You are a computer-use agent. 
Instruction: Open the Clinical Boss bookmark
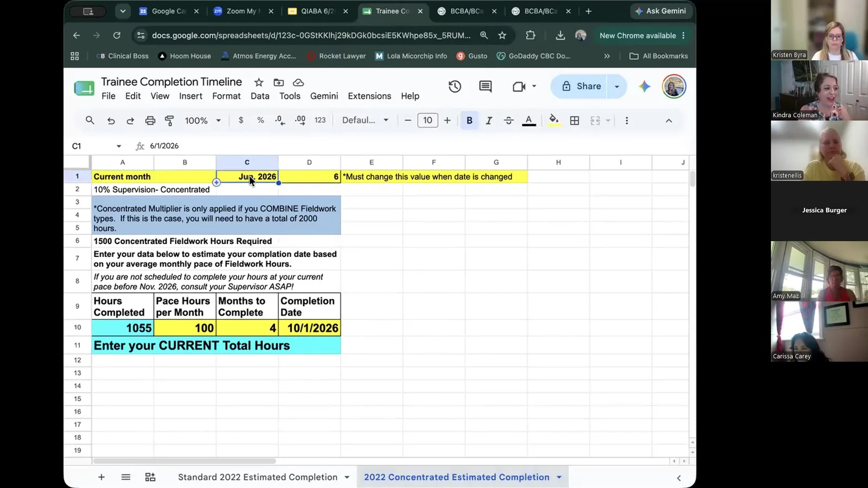point(123,56)
